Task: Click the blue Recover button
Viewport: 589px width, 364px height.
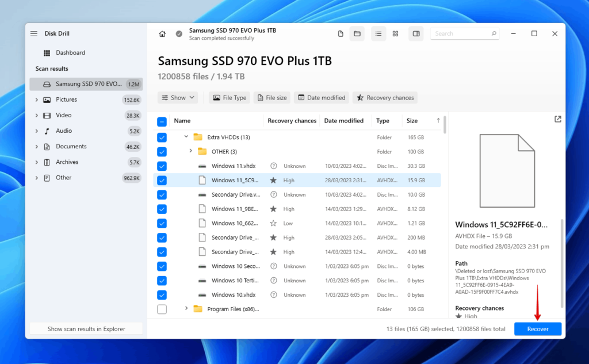Action: tap(537, 328)
